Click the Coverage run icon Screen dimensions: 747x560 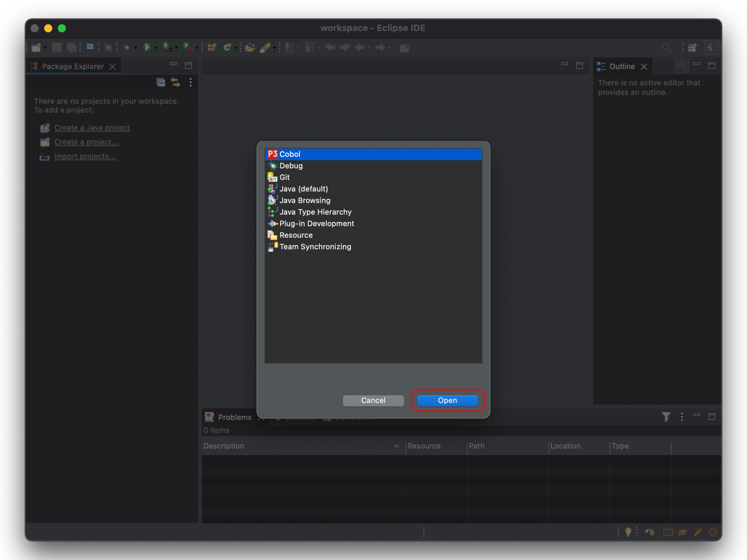click(167, 48)
